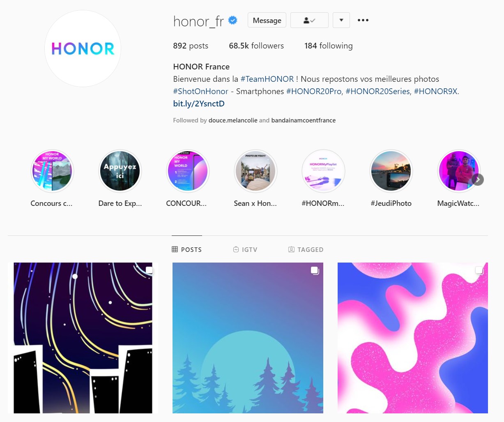Viewport: 504px width, 422px height.
Task: View the 68.5k followers list
Action: click(256, 46)
